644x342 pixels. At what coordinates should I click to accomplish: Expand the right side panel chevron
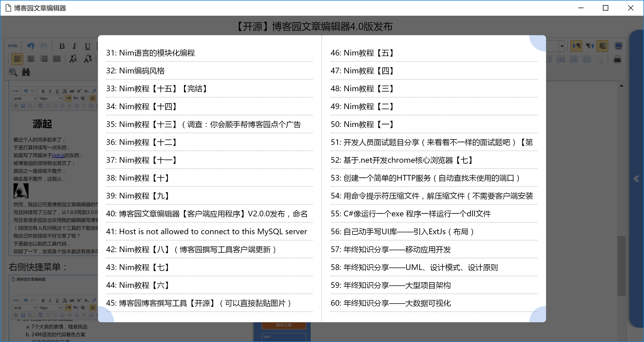click(636, 179)
